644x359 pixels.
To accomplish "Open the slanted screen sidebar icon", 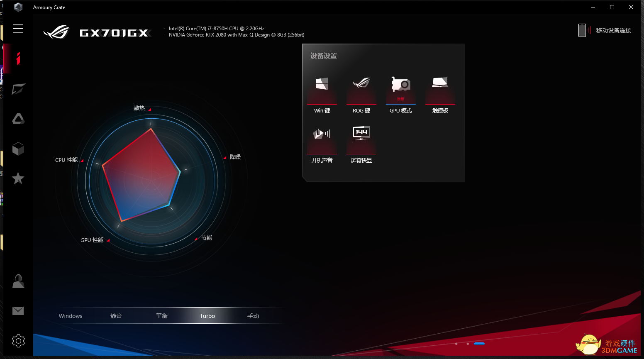I will coord(18,89).
